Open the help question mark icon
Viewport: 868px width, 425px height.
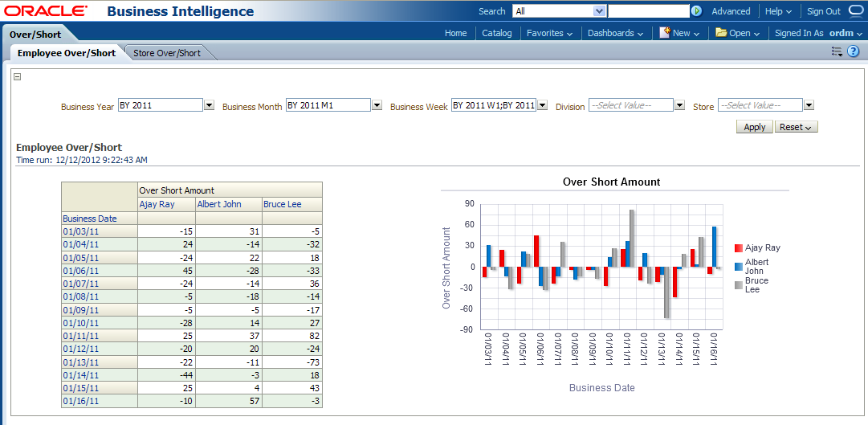click(854, 51)
